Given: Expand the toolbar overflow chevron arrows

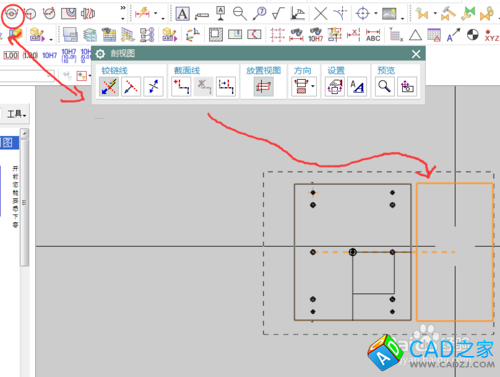Looking at the screenshot, I should 123,8.
